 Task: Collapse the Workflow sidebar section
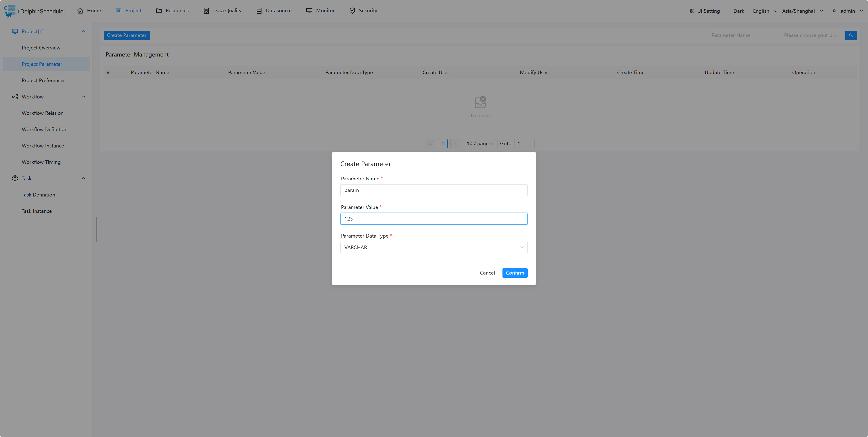coord(84,97)
